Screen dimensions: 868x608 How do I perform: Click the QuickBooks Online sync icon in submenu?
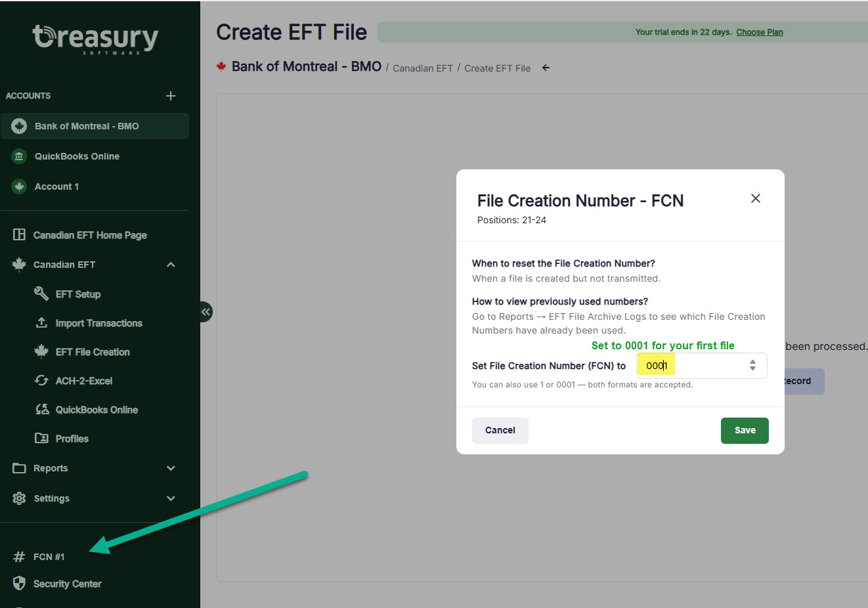(x=42, y=409)
